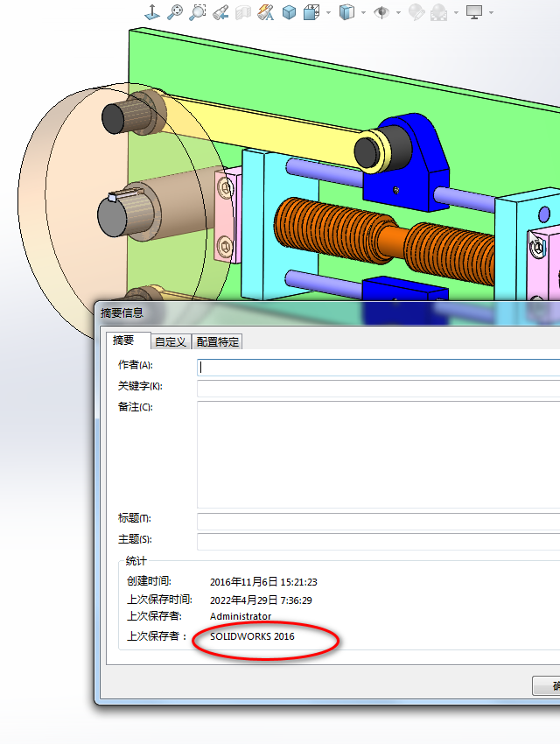
Task: Click the Display Style shaded box icon
Action: click(x=346, y=12)
